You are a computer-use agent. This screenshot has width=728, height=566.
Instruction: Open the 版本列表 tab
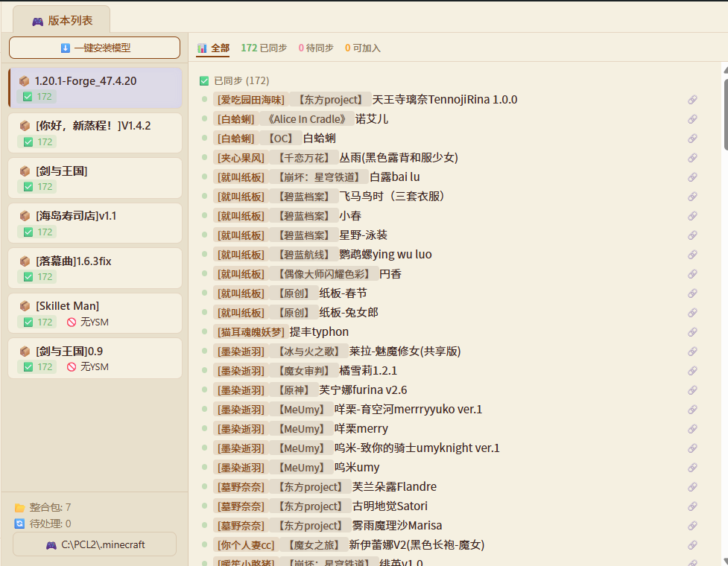click(62, 20)
